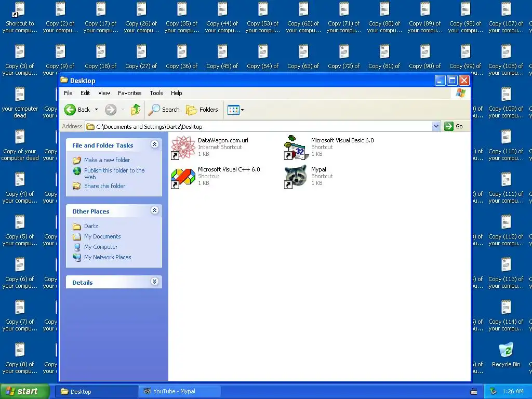Click the Start button
The image size is (532, 399).
point(24,392)
